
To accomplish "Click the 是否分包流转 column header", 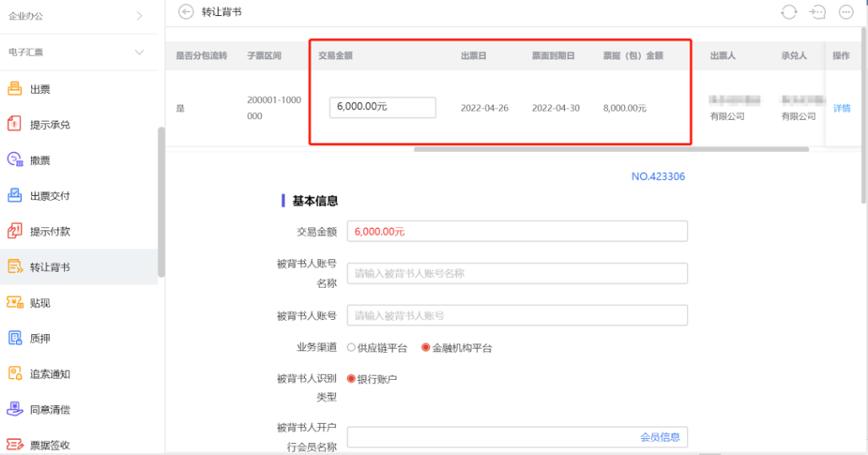I will click(x=202, y=56).
